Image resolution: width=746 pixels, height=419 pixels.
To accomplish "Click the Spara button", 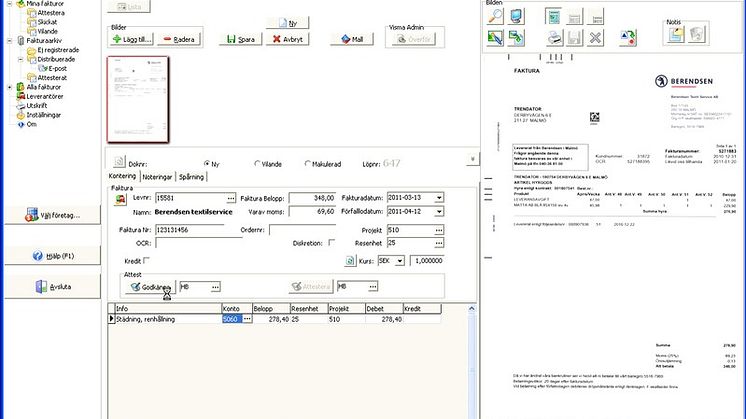I will [241, 39].
